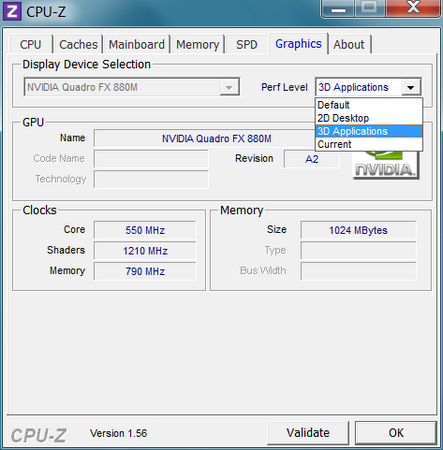443x450 pixels.
Task: Click the memory size 1024 MBytes
Action: [358, 230]
